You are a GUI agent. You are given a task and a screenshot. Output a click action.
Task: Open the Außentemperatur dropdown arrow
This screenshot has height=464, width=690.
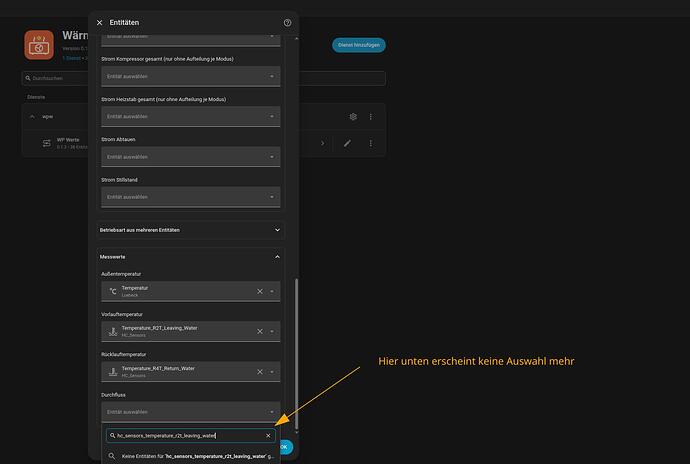click(272, 291)
